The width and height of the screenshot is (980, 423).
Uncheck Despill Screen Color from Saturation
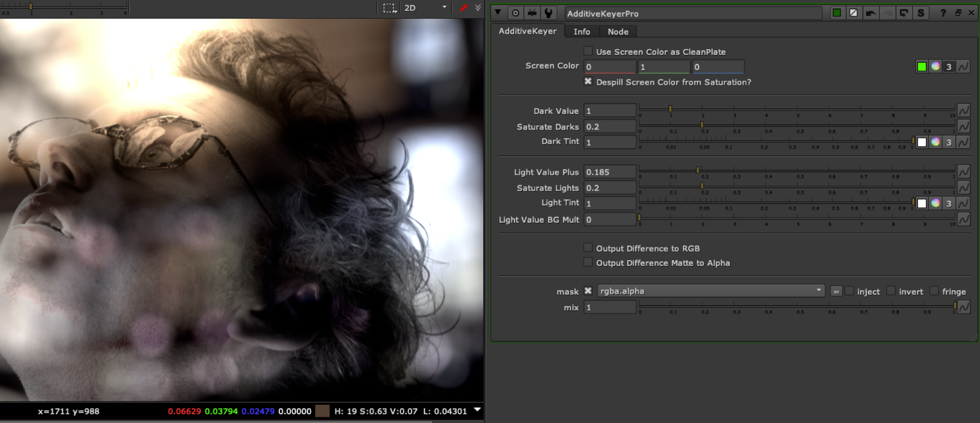(588, 81)
